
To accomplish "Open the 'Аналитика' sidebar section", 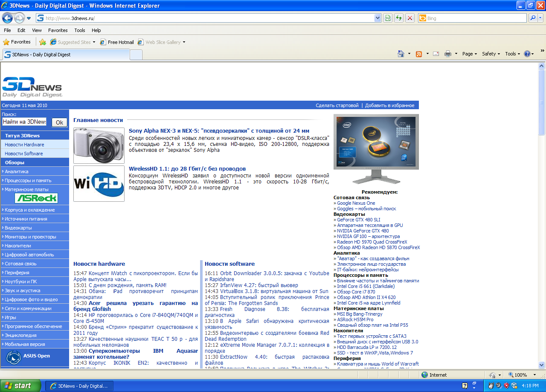I will coord(17,171).
